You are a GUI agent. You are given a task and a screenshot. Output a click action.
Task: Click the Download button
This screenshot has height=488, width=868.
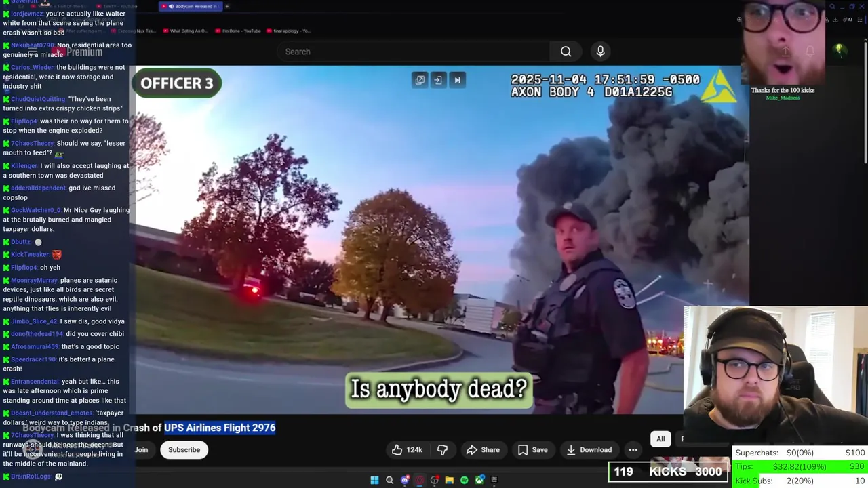tap(589, 450)
